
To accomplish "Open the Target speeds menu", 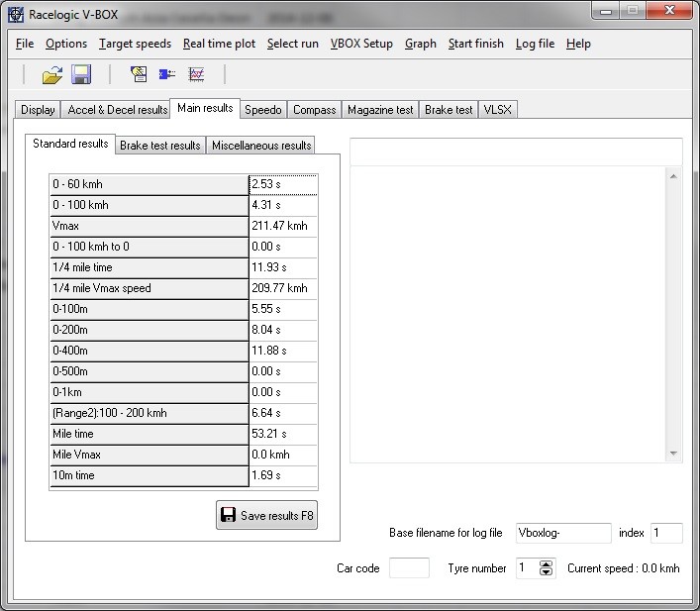I will 135,44.
